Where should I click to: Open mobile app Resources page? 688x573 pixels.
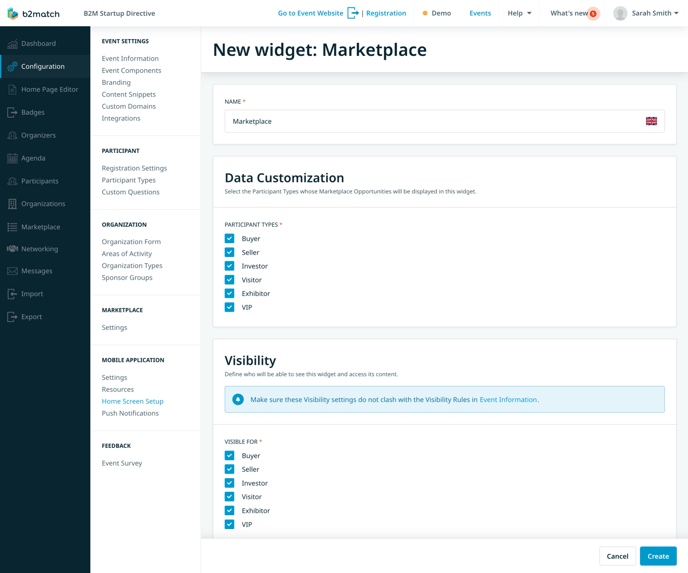click(118, 389)
